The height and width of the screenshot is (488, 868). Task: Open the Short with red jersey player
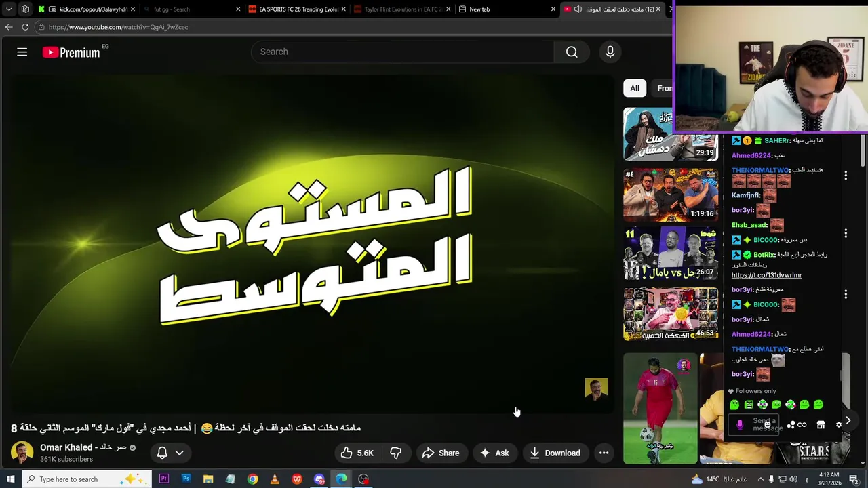pos(660,408)
